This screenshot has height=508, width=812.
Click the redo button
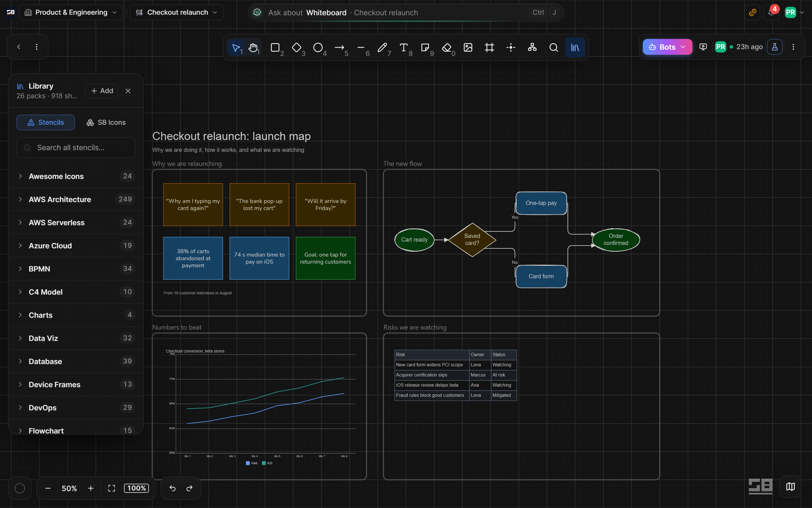click(x=189, y=488)
